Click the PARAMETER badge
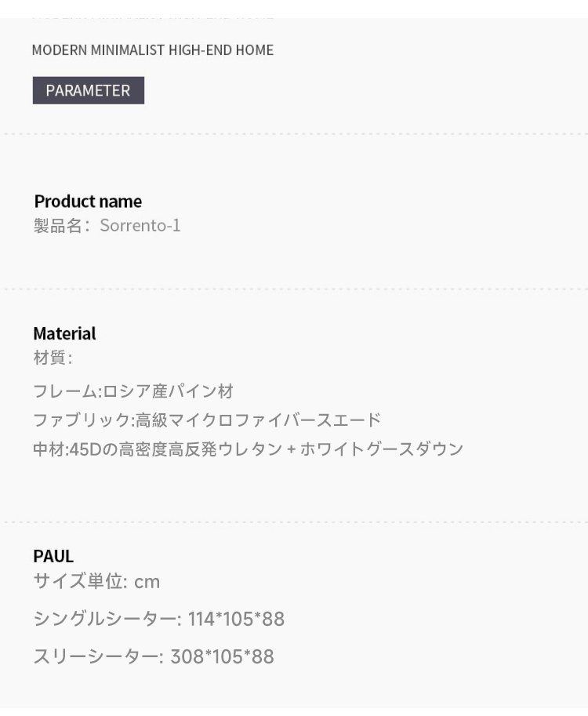Viewport: 588px width, 716px height. [x=88, y=90]
